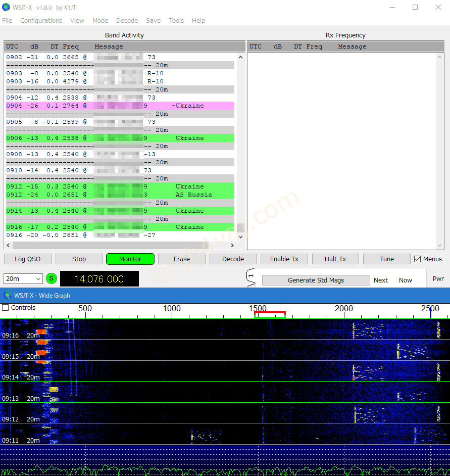The width and height of the screenshot is (450, 476).
Task: Select the 0912 AS Russia decode row
Action: point(120,195)
